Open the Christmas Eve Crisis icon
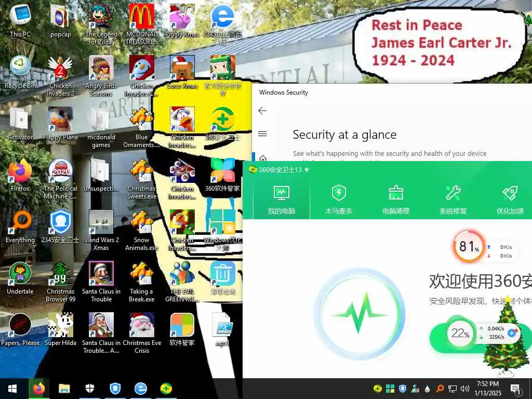 141,333
